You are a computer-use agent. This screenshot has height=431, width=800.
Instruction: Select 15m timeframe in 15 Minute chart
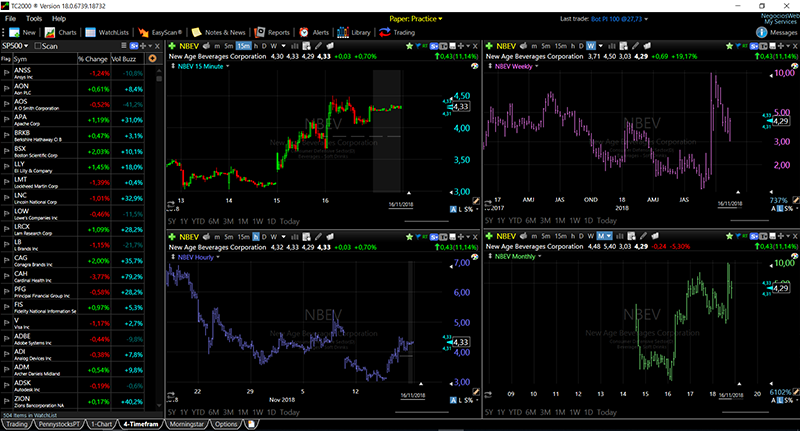click(x=243, y=46)
